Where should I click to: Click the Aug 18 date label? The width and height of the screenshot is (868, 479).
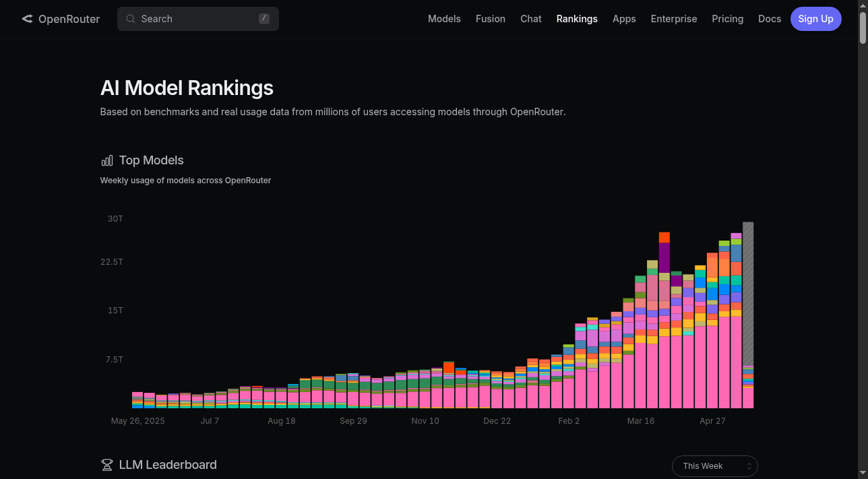point(282,421)
